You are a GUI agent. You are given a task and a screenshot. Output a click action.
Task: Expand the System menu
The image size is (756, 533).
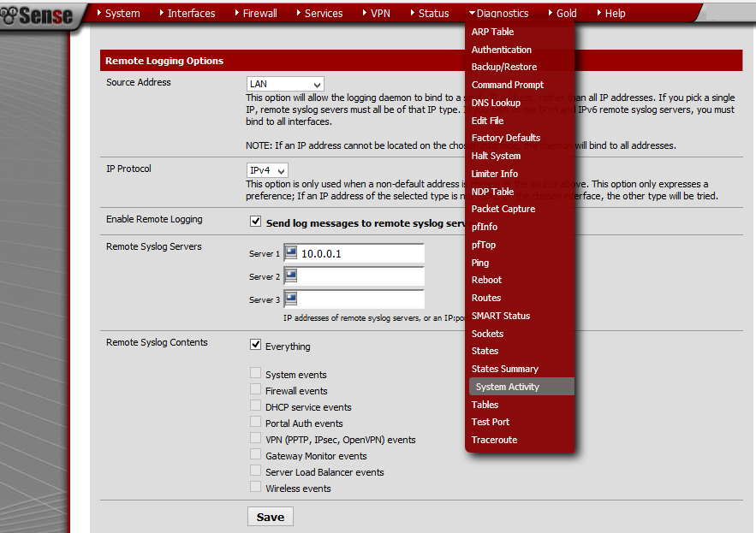pyautogui.click(x=119, y=14)
